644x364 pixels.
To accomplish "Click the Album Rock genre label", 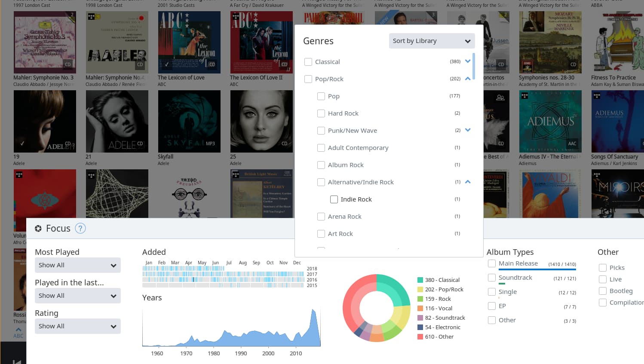I will point(346,165).
